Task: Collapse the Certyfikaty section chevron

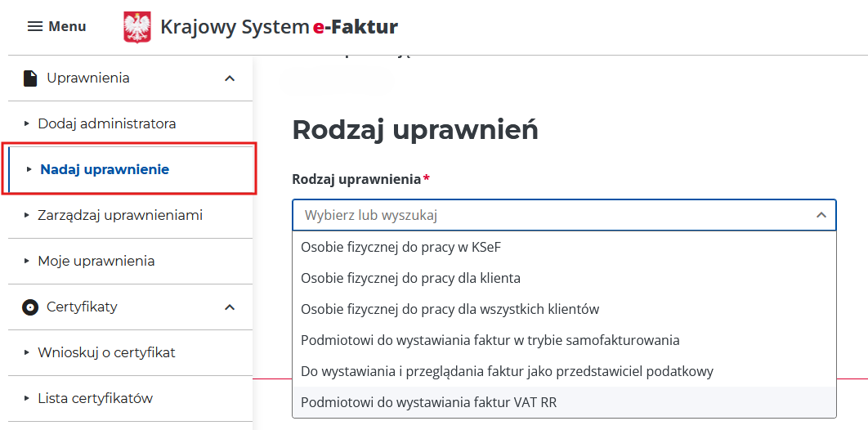Action: point(230,307)
